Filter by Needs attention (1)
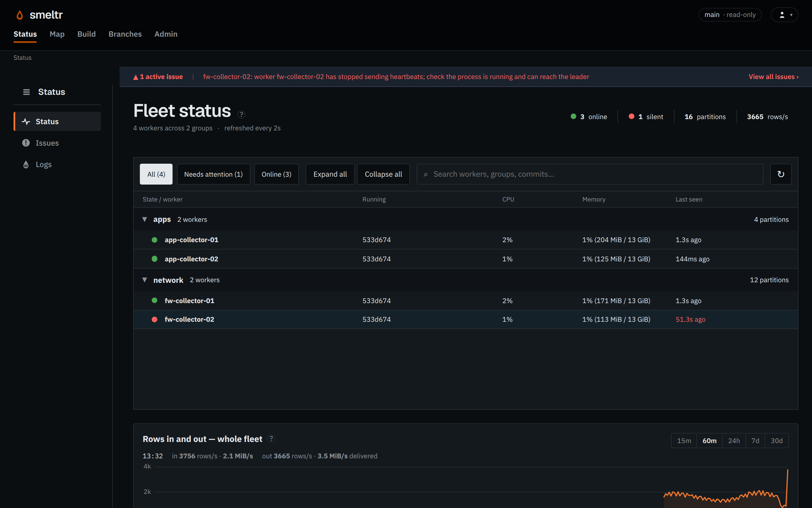 pos(213,174)
